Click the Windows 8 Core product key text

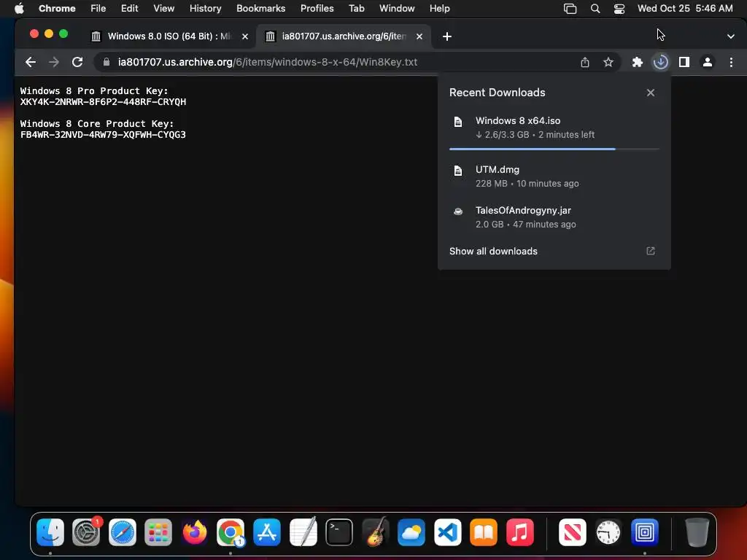click(x=103, y=134)
